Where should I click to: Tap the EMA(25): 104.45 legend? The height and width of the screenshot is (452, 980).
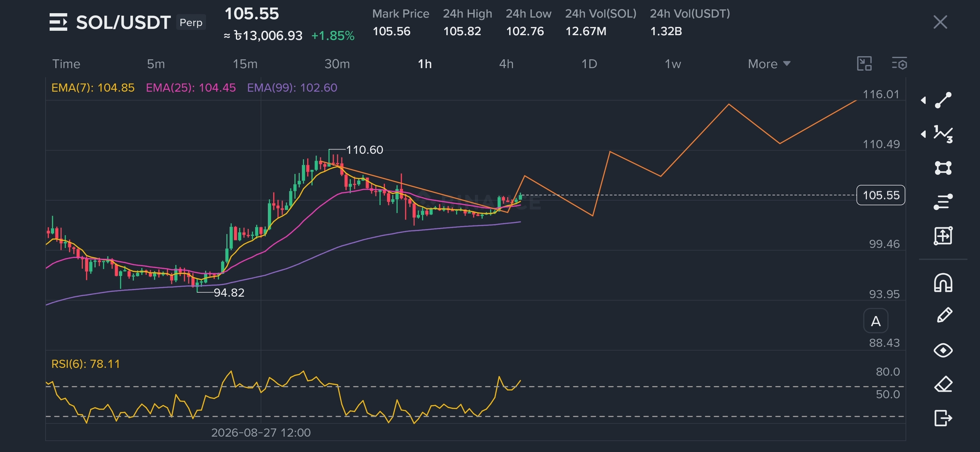click(191, 88)
